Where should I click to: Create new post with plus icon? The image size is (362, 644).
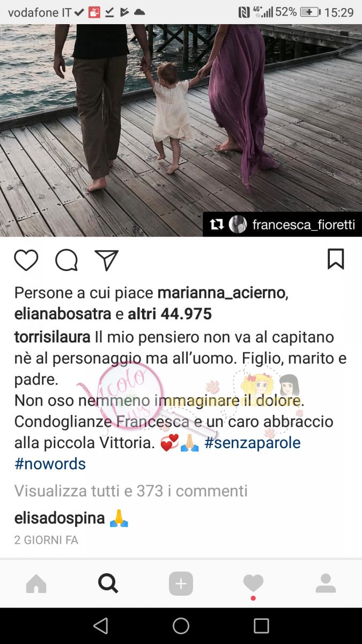tap(181, 583)
